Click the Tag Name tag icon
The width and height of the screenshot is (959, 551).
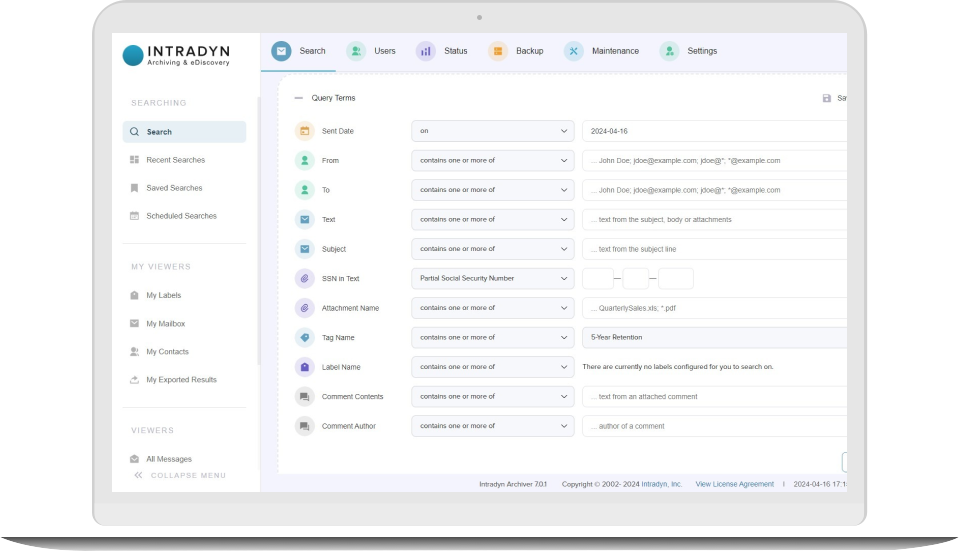click(x=305, y=338)
